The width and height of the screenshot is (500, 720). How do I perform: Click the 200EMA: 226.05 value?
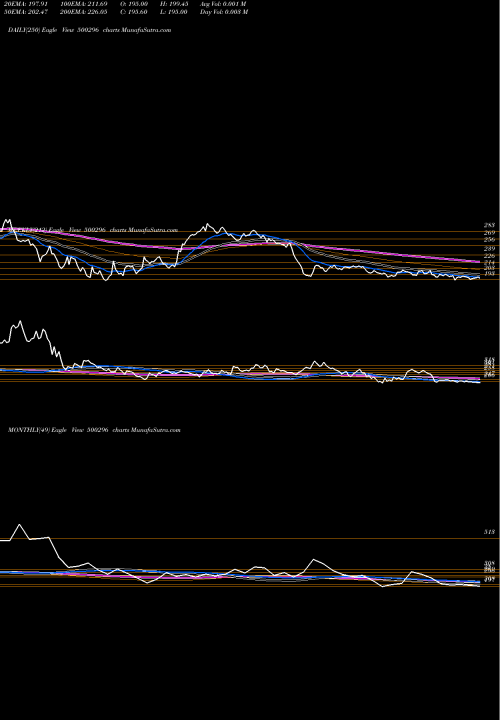[86, 12]
